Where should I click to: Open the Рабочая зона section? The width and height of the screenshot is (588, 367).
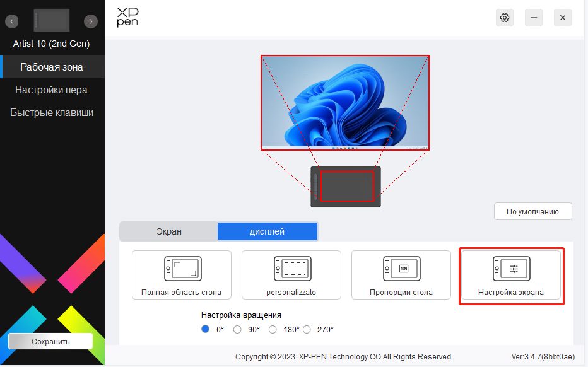pos(52,67)
